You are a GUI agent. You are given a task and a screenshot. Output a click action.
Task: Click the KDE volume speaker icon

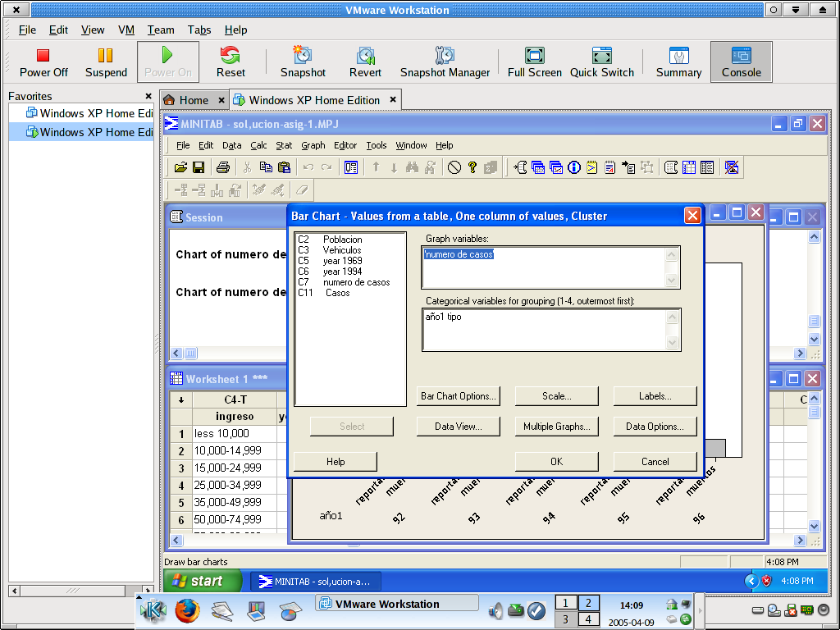pos(496,610)
